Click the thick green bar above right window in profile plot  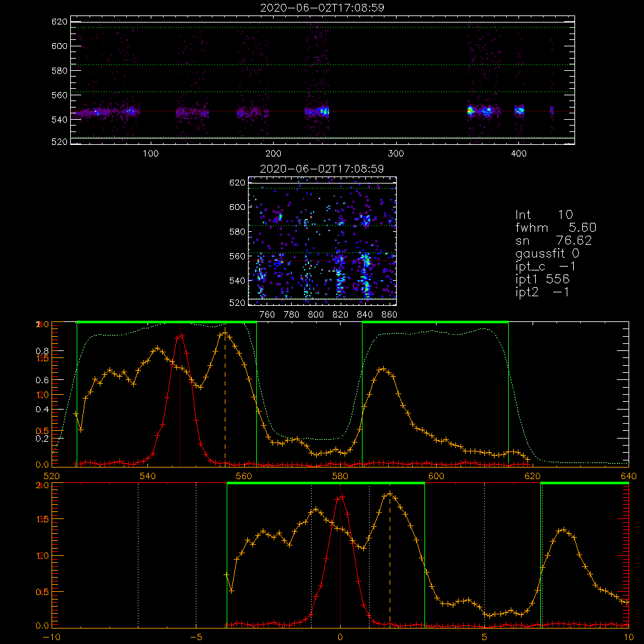coord(435,322)
